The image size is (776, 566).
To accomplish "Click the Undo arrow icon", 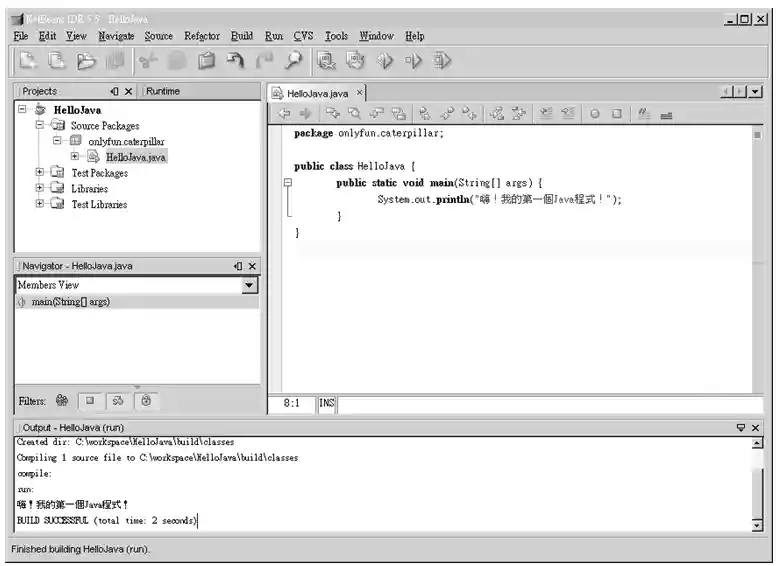I will pos(236,61).
